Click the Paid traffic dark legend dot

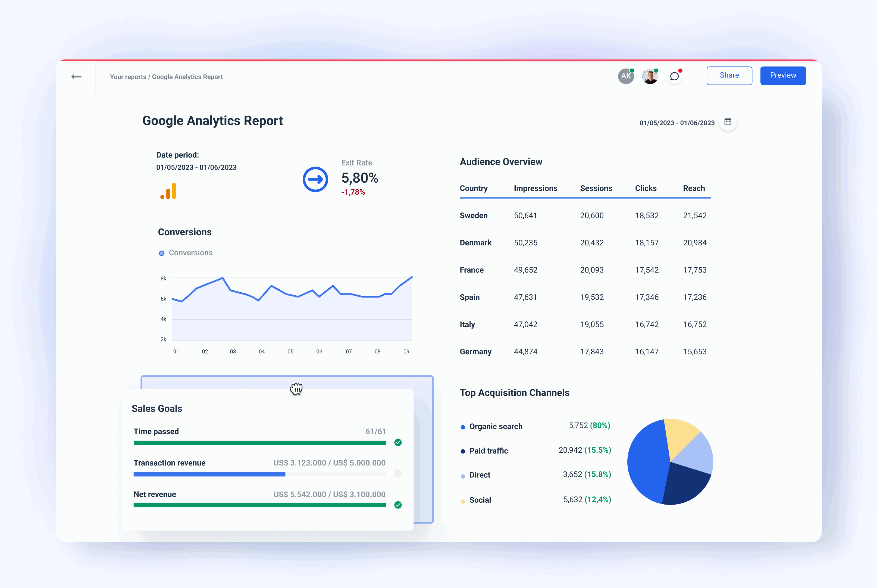coord(463,451)
